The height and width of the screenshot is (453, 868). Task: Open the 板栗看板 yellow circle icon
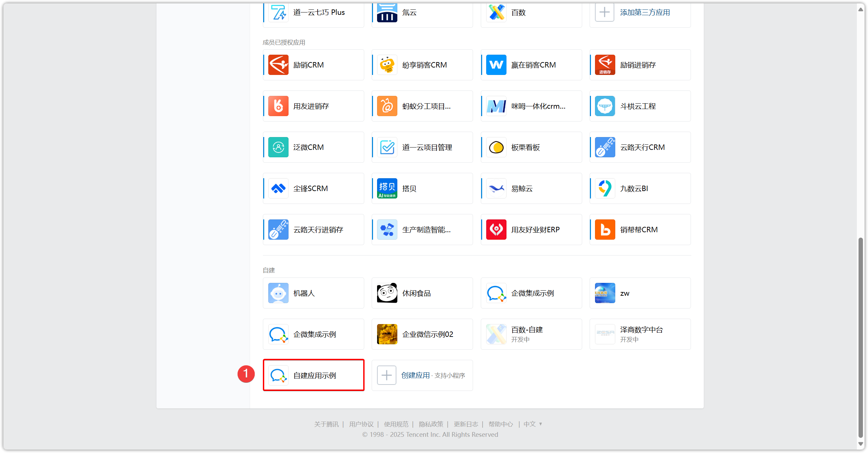click(496, 147)
